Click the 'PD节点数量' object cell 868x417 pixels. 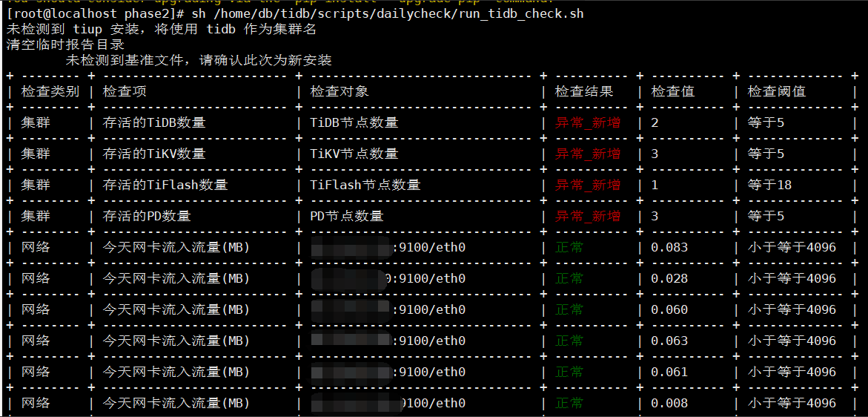(347, 215)
